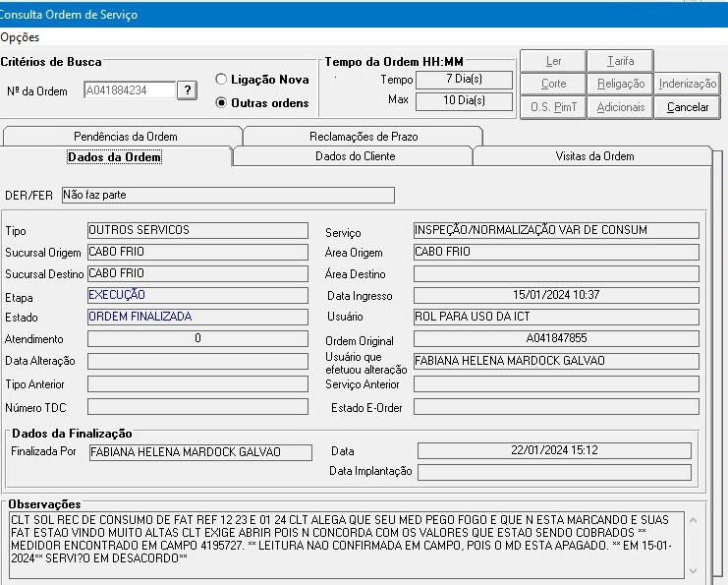Viewport: 728px width, 585px height.
Task: Click the question mark lookup button
Action: coord(188,90)
